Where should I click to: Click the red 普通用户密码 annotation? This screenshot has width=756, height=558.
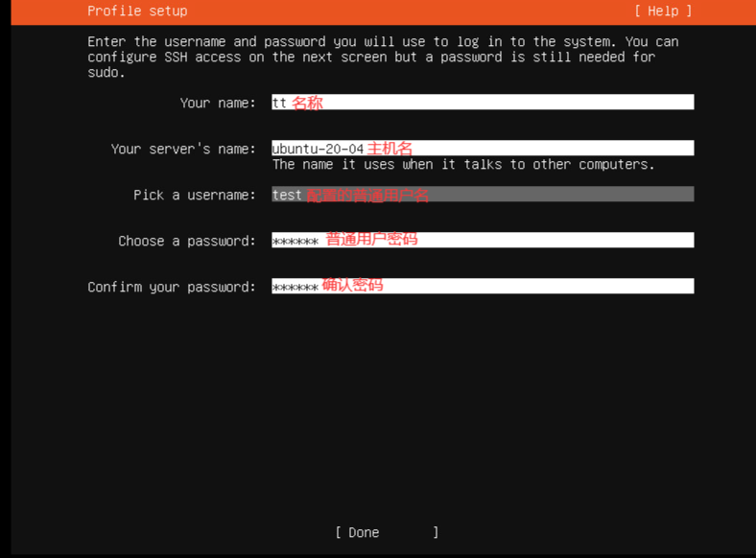[x=372, y=240]
